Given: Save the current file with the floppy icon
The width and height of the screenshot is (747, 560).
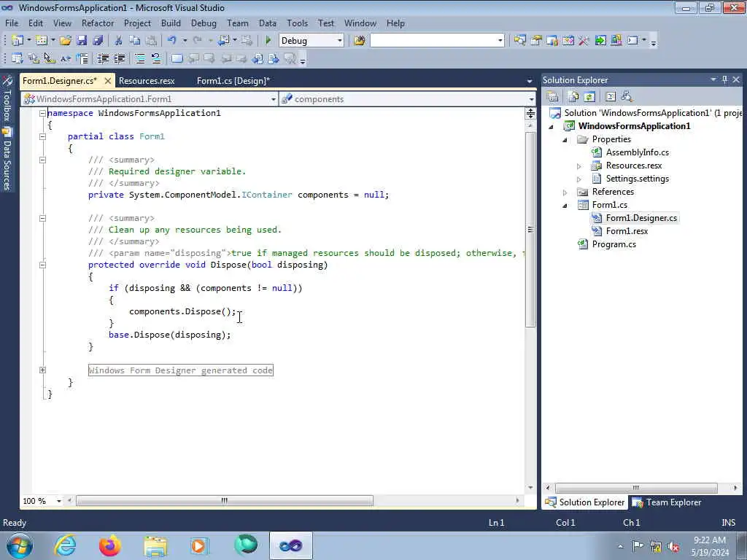Looking at the screenshot, I should (x=82, y=41).
